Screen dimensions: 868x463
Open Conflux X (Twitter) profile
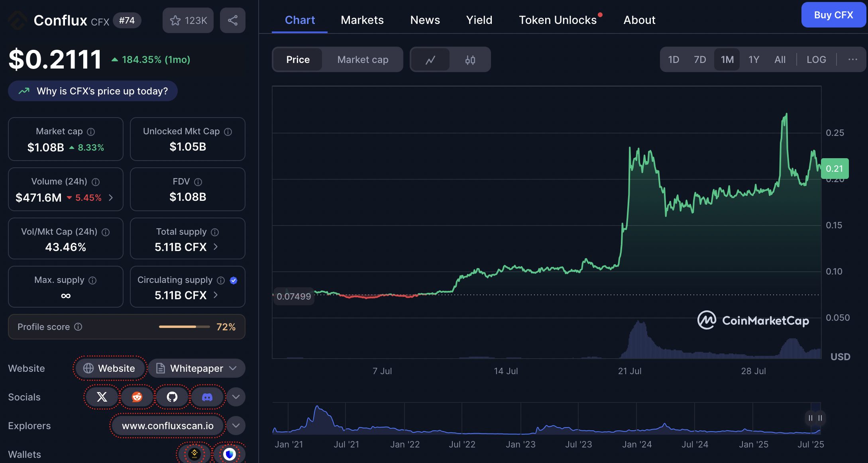(102, 397)
